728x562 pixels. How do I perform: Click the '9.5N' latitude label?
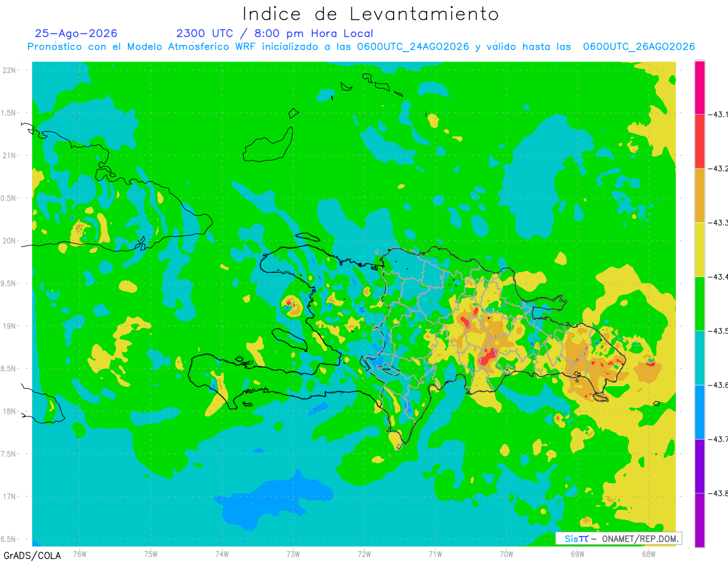click(x=8, y=283)
